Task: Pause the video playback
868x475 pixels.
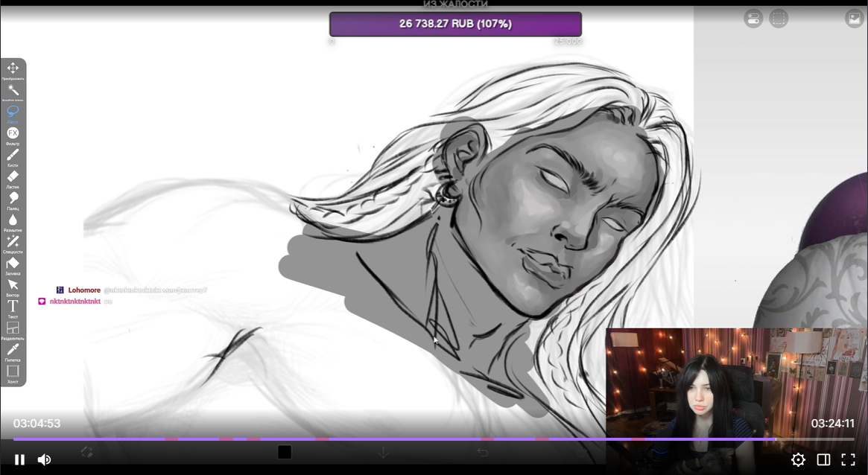Action: click(19, 459)
